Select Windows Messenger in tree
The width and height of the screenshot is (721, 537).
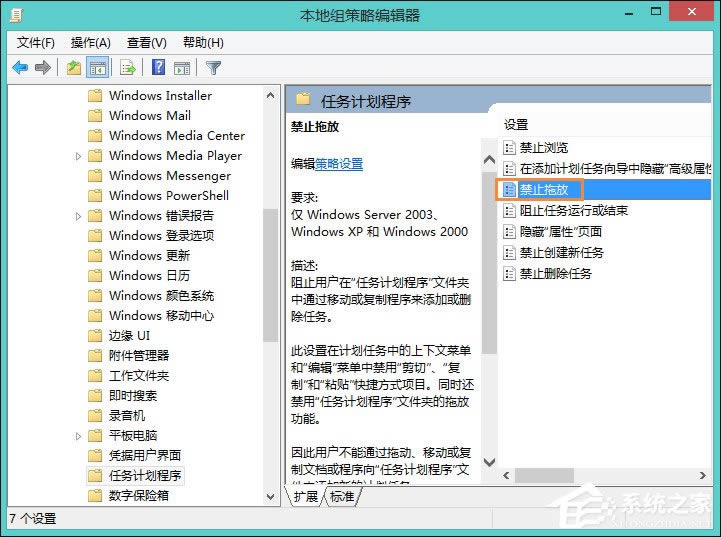(170, 176)
